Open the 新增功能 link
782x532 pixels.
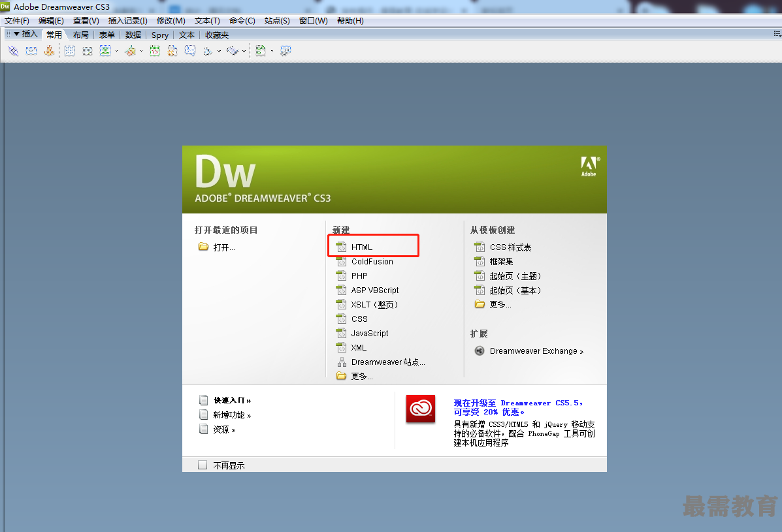tap(232, 415)
